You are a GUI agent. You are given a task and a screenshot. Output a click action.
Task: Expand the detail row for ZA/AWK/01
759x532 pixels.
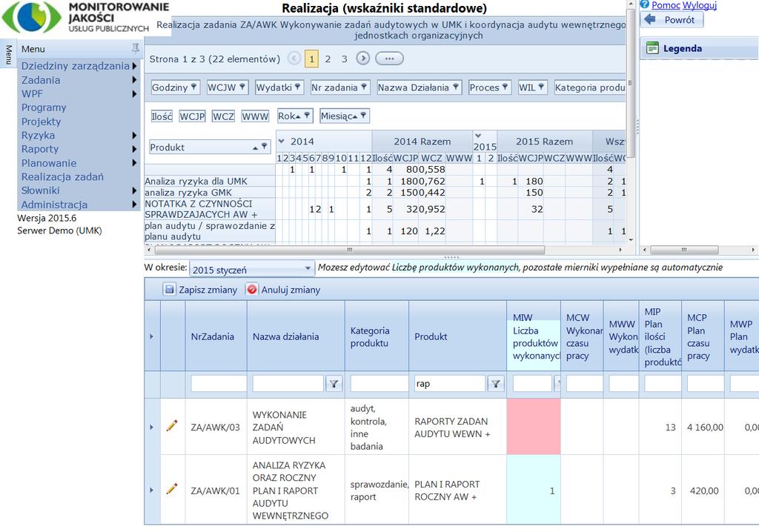click(151, 490)
